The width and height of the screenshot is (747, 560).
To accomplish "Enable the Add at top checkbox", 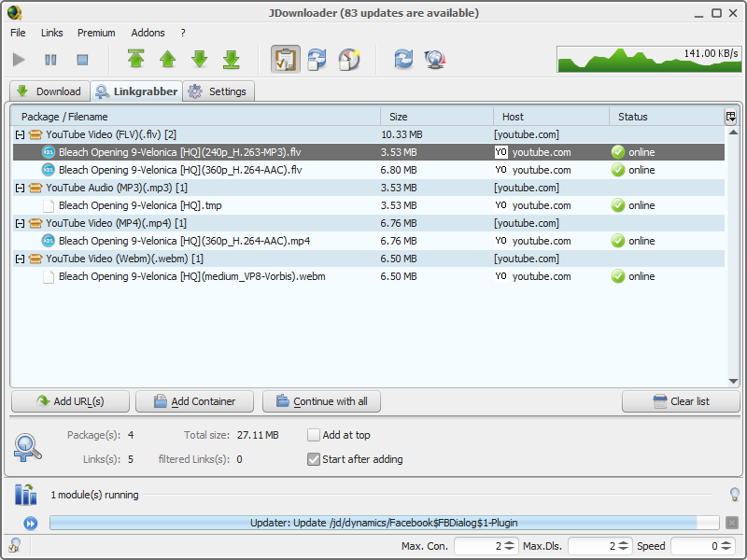I will (x=314, y=435).
